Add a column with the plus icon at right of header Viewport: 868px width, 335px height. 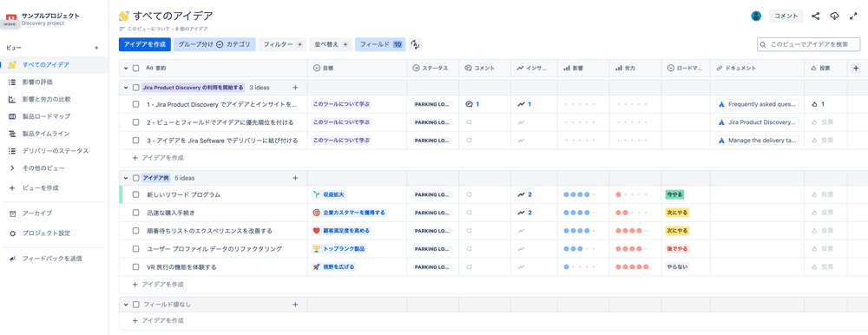(855, 68)
